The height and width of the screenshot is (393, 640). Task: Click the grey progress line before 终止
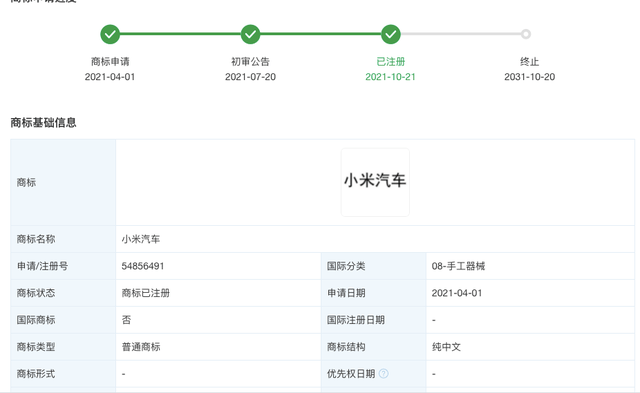pos(461,34)
